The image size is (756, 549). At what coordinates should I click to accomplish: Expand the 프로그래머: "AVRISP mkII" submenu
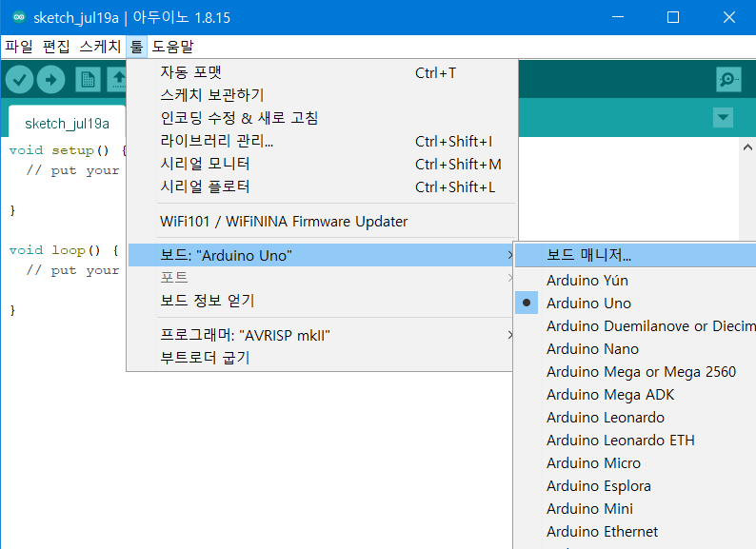[x=321, y=335]
